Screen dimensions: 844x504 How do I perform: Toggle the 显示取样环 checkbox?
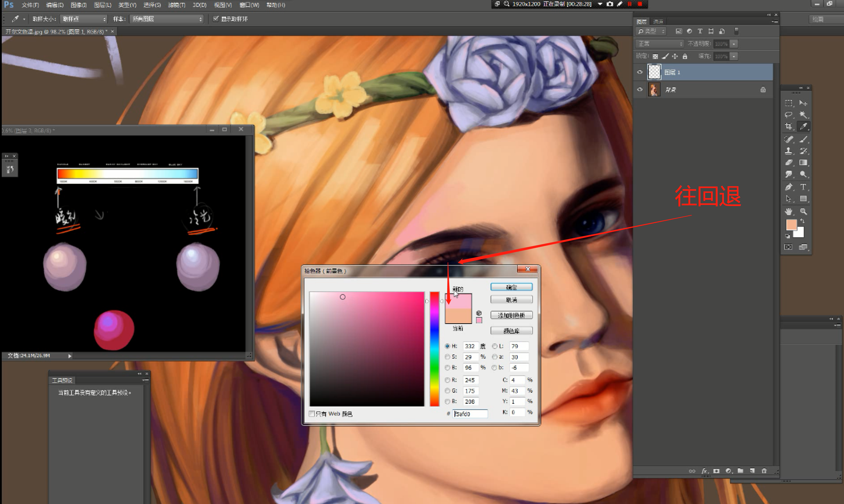(x=216, y=19)
